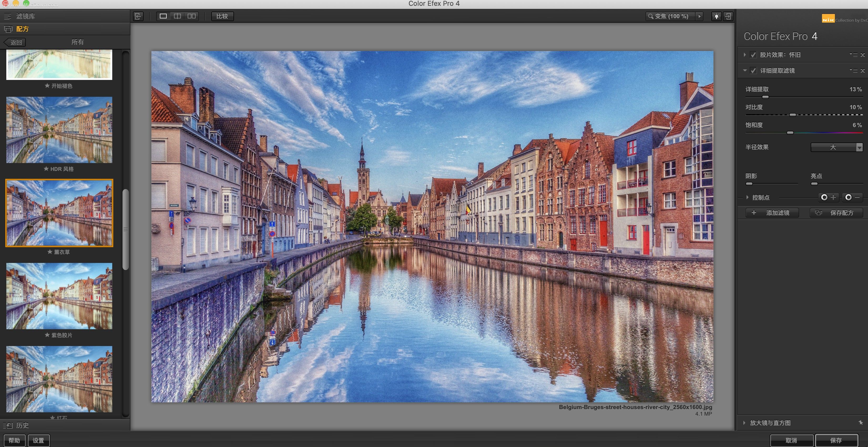
Task: Uncheck the 详细提取滤镜 filter checkbox
Action: [x=753, y=70]
